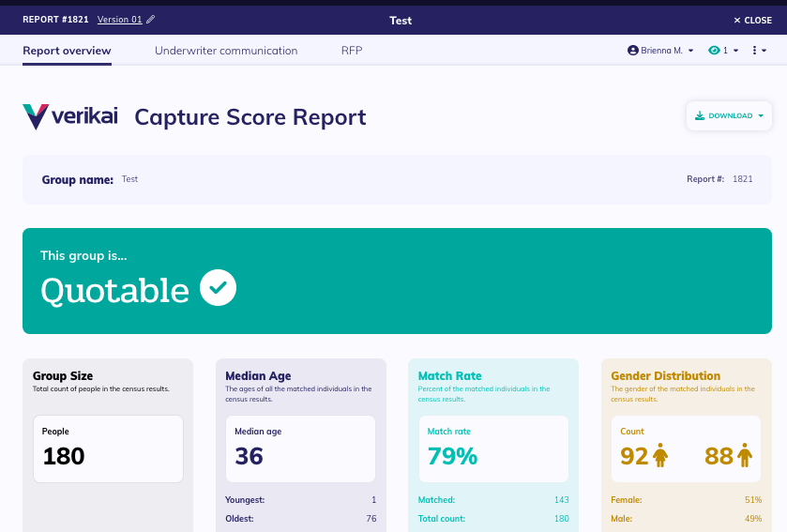Expand the arrow beside the three-dot menu
787x532 pixels.
pos(764,51)
